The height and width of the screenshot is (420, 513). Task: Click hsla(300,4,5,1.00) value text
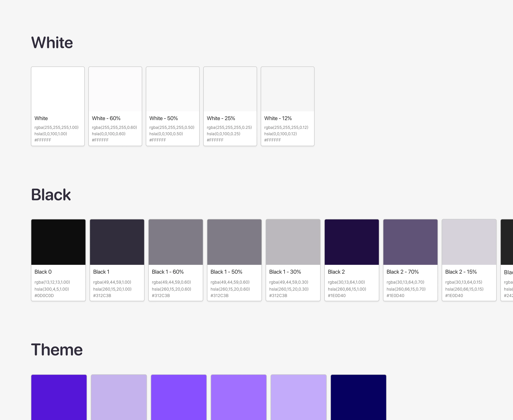pyautogui.click(x=52, y=289)
